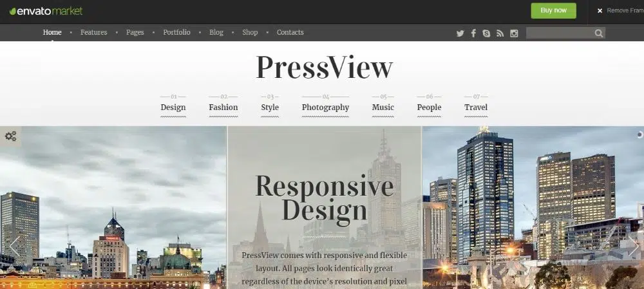Image resolution: width=644 pixels, height=289 pixels.
Task: Click Remove Frame at the top right
Action: pyautogui.click(x=621, y=11)
